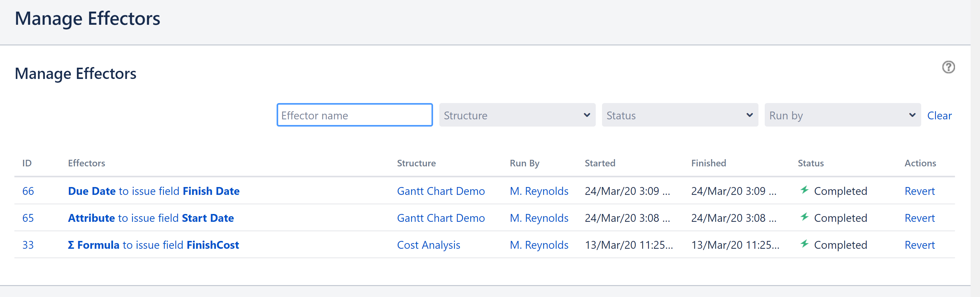Click M. Reynolds on the Finish Date row

(x=539, y=191)
